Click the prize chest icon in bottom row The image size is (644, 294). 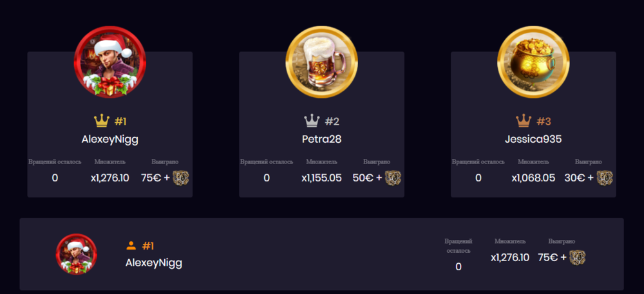click(577, 257)
